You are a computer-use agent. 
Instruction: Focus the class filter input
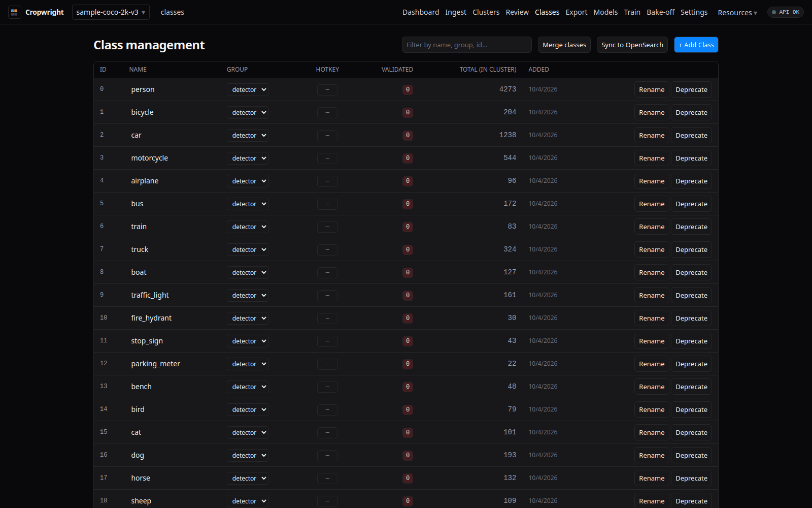(467, 45)
